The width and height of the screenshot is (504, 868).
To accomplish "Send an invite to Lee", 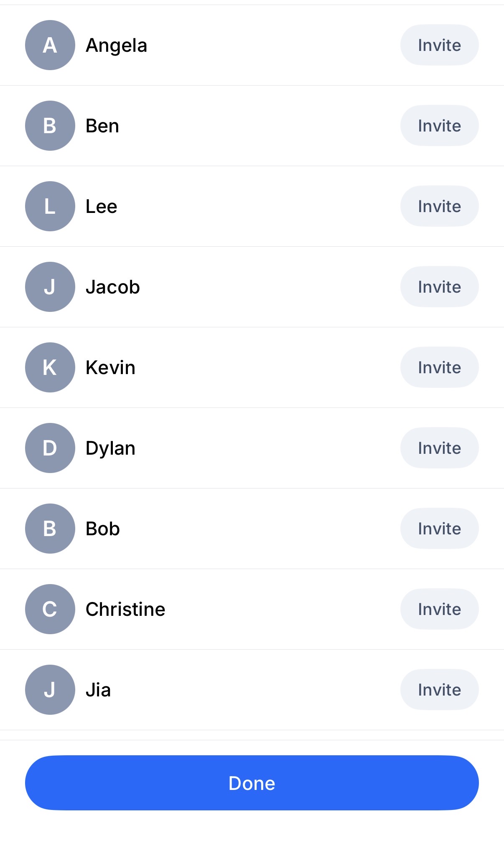I will point(439,206).
